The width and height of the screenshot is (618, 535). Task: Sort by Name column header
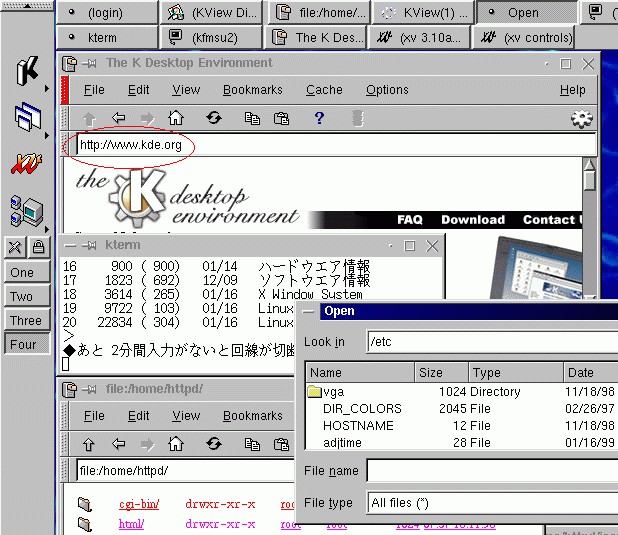pos(360,372)
